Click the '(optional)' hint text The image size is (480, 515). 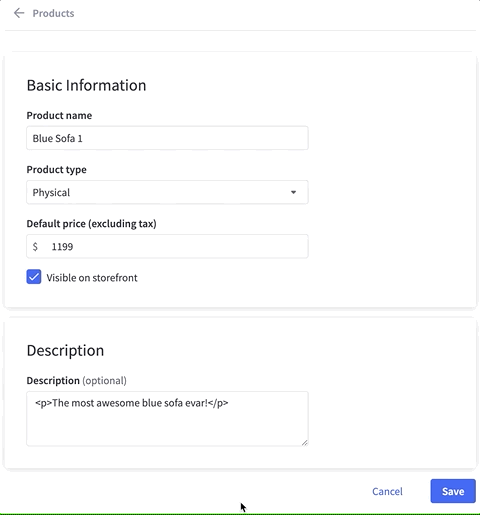(104, 381)
